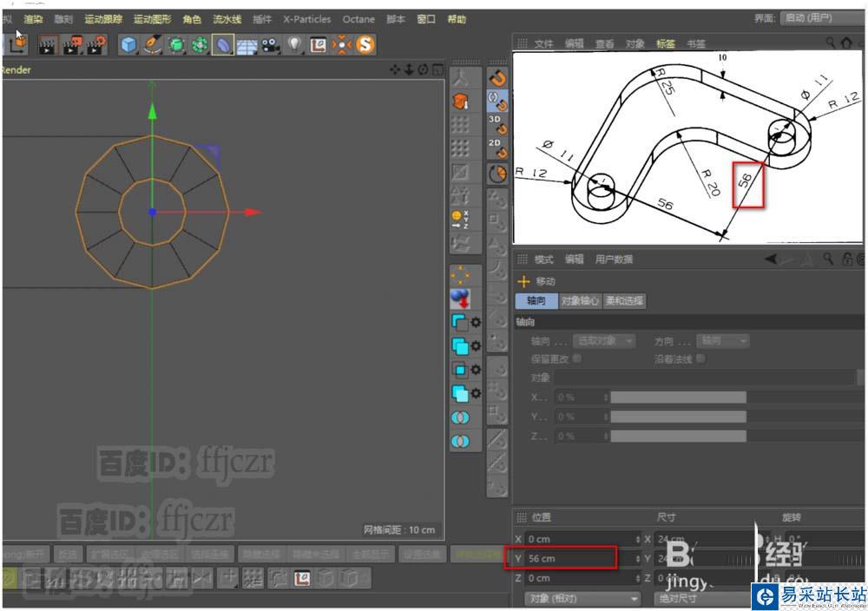Screen dimensions: 868x611
Task: Click the floor grid environment icon
Action: (x=247, y=46)
